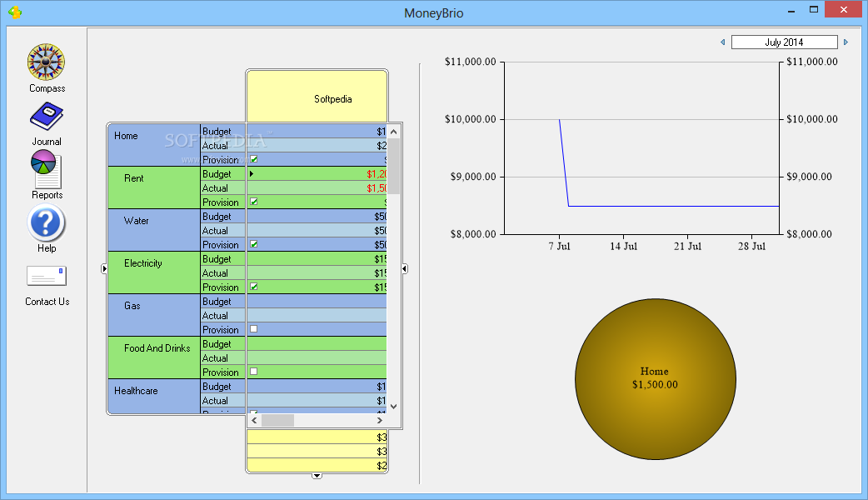Viewport: 868px width, 500px height.
Task: Enable the Gas Provision checkbox
Action: [253, 329]
